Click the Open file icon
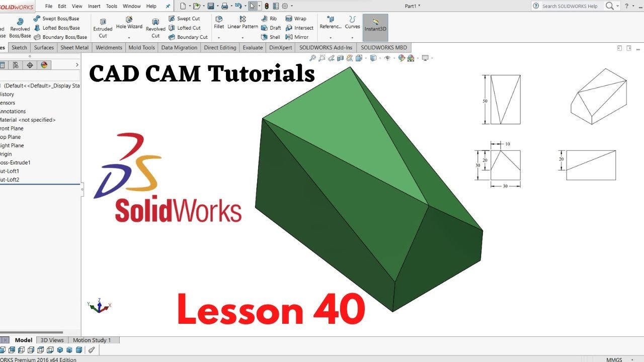The width and height of the screenshot is (644, 362). click(197, 6)
